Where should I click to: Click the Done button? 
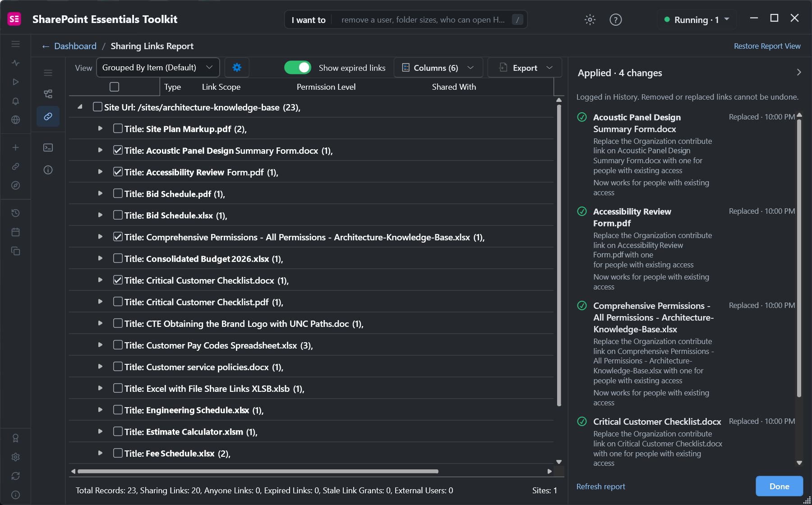[780, 486]
